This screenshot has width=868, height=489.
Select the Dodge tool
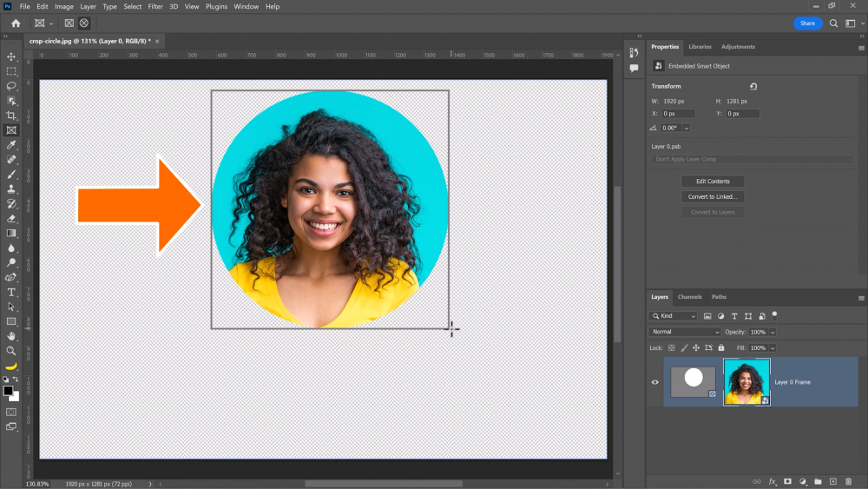tap(11, 262)
